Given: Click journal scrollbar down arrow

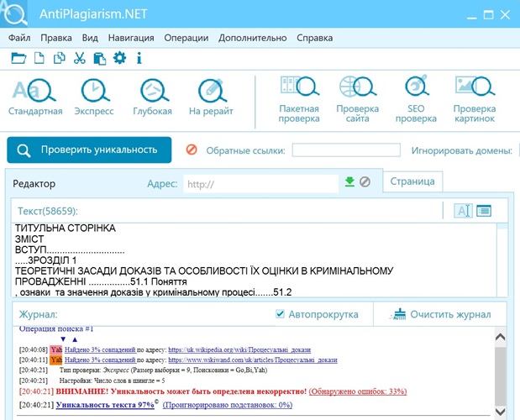Looking at the screenshot, I should coord(500,412).
